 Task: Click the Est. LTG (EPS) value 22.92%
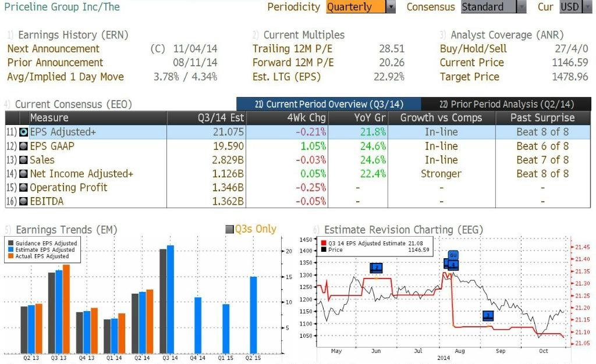click(x=389, y=77)
